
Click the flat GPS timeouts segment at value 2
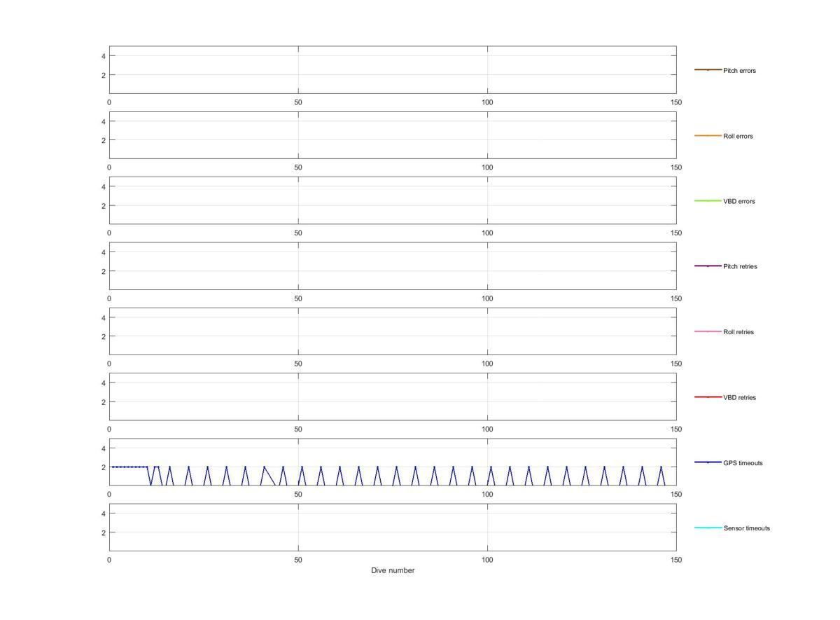(129, 467)
